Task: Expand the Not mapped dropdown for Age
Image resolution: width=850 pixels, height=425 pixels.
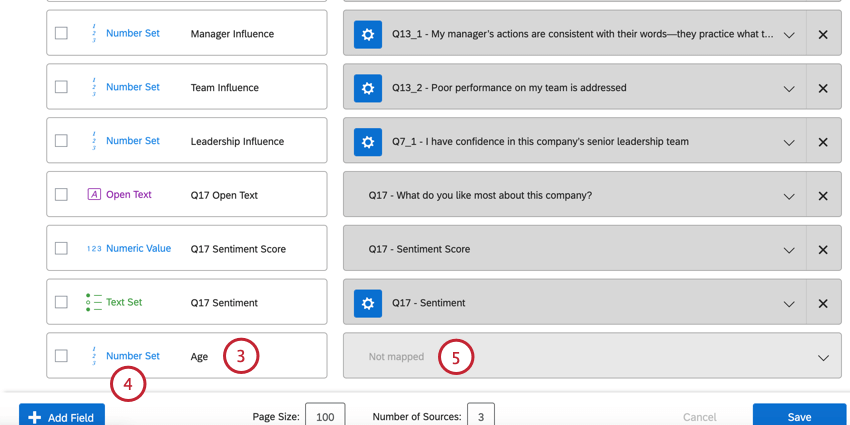Action: [823, 358]
